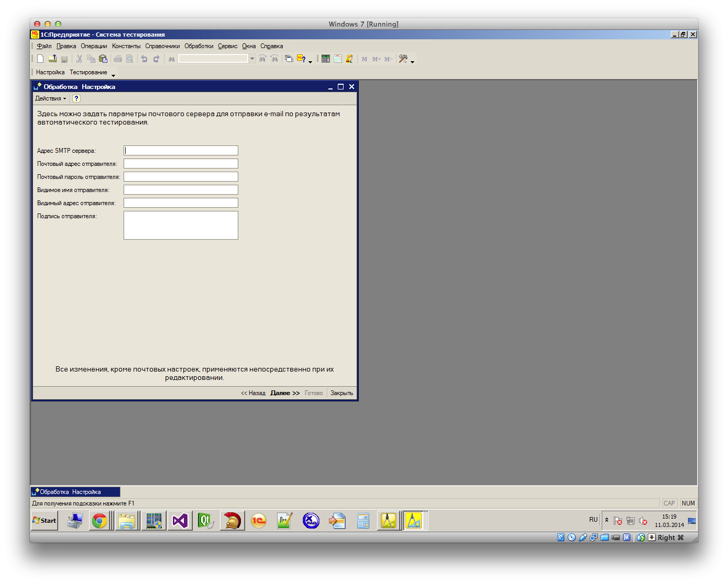Focus the Почтовый пароль отправителя field

coord(181,177)
